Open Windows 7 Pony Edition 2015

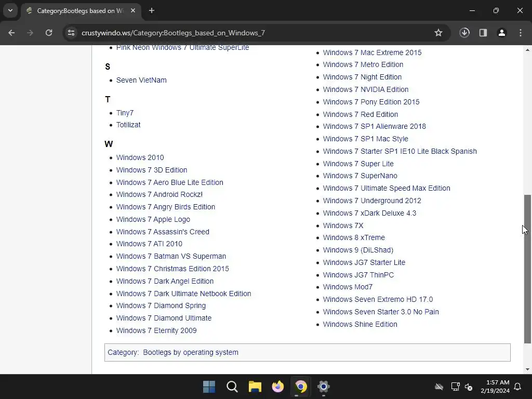371,102
